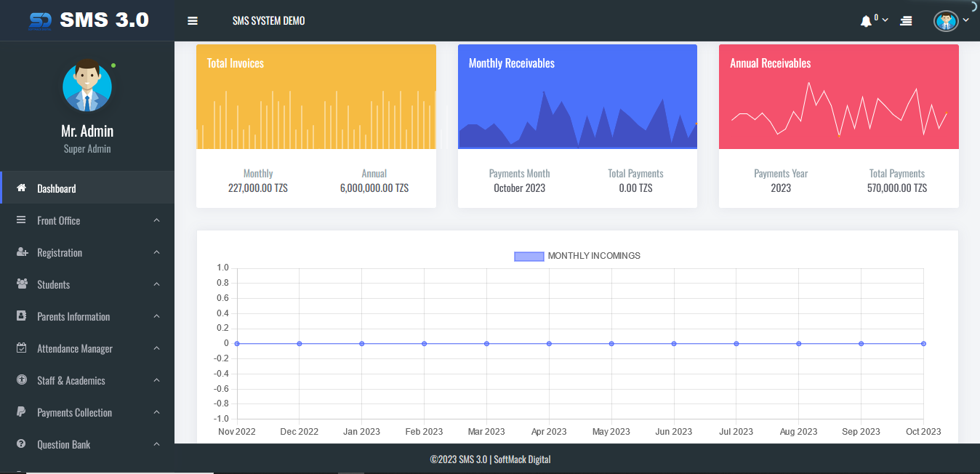Click the hamburger menu sidebar toggle

193,21
